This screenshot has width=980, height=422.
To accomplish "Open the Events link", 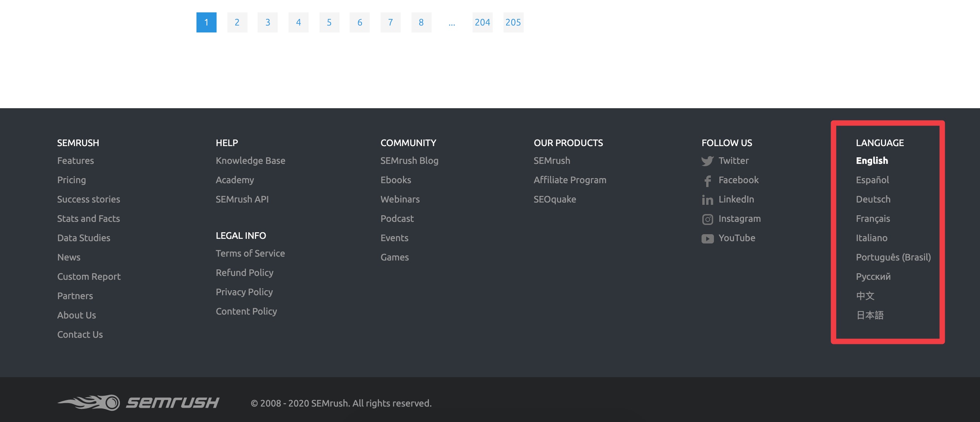I will pyautogui.click(x=394, y=238).
